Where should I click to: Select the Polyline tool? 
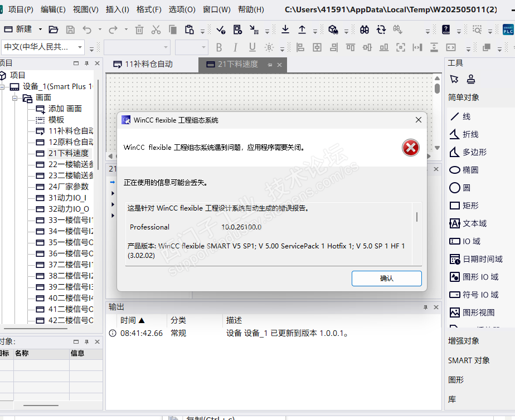464,134
